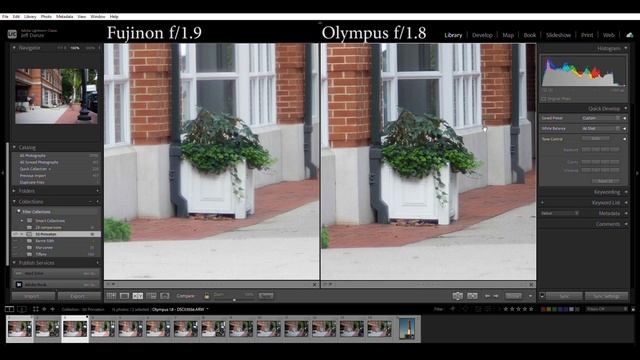The width and height of the screenshot is (640, 360).
Task: Open the Library module tab
Action: [453, 35]
